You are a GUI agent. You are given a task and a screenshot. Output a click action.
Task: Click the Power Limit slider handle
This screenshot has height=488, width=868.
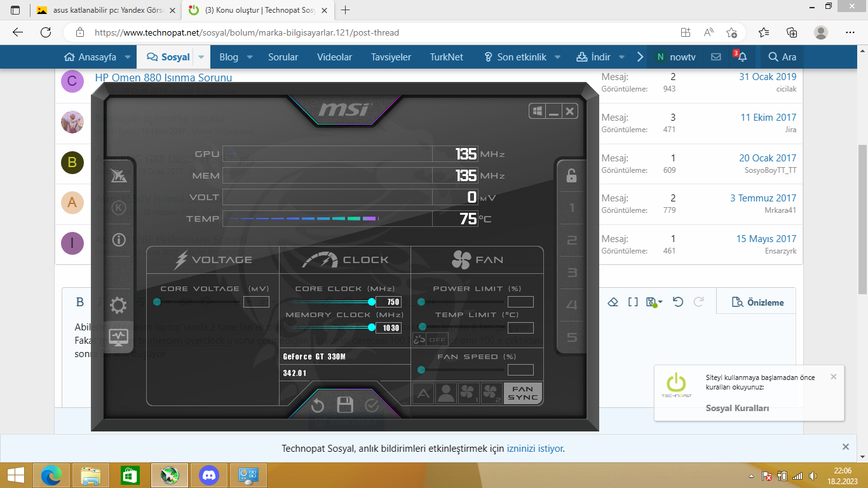[421, 302]
